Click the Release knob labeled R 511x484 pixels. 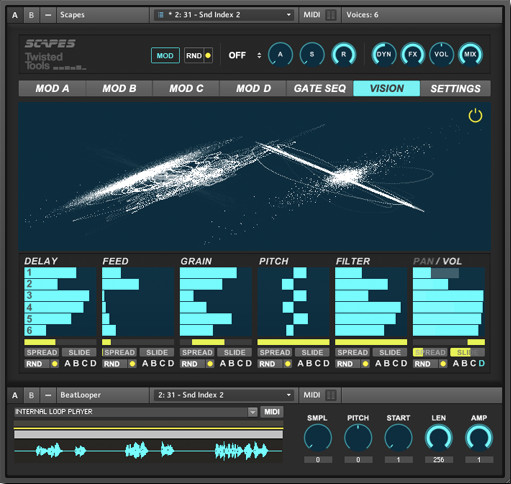tap(343, 54)
